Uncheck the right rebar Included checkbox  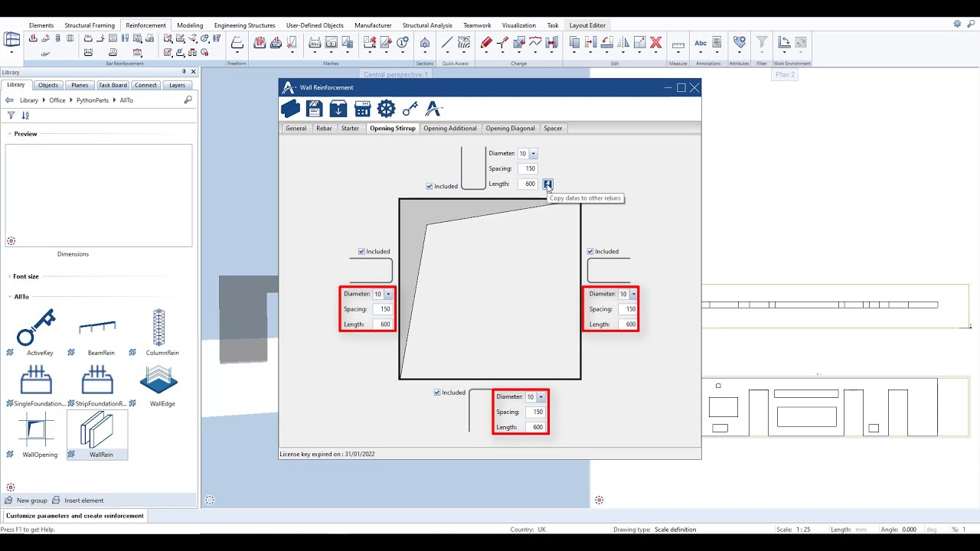pyautogui.click(x=590, y=251)
